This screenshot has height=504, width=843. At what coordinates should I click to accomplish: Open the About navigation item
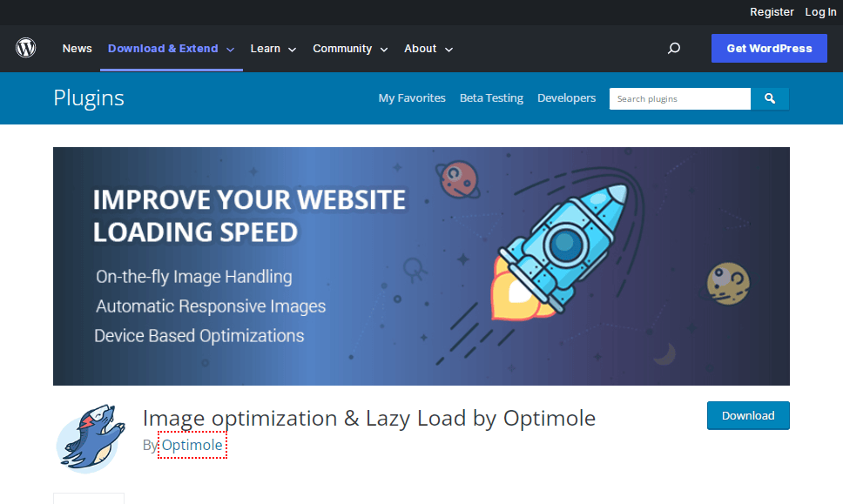(x=421, y=49)
